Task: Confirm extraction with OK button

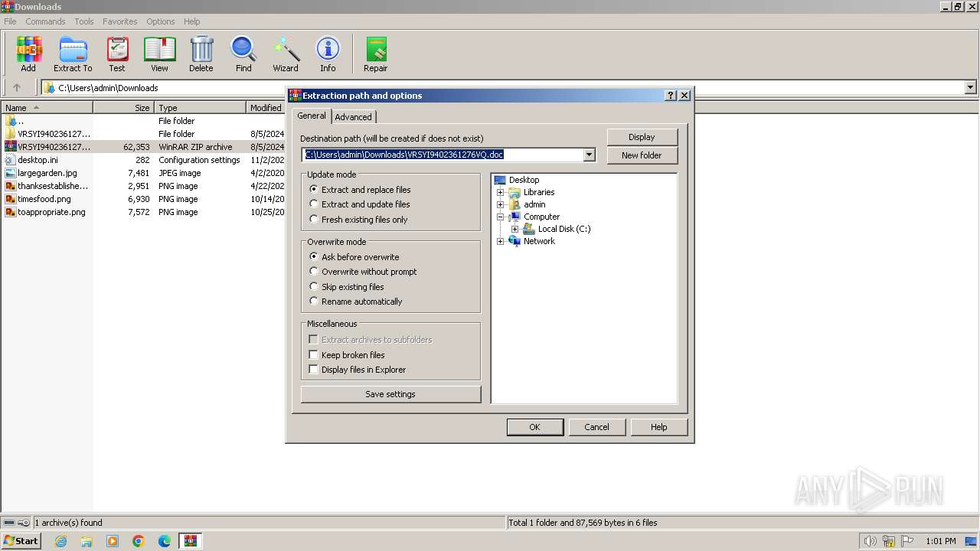Action: [x=534, y=427]
